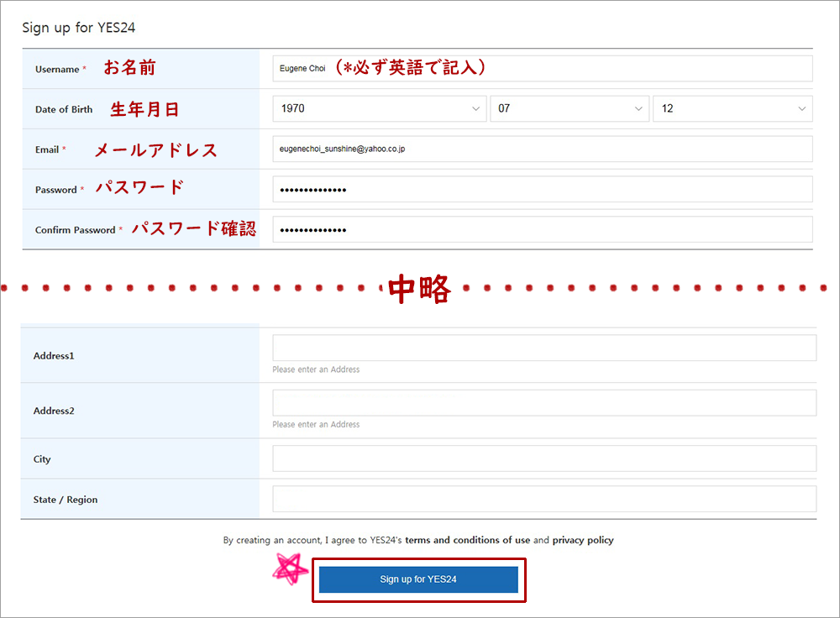
Task: Click 'Please enter an Address' hint under Address2
Action: point(316,425)
